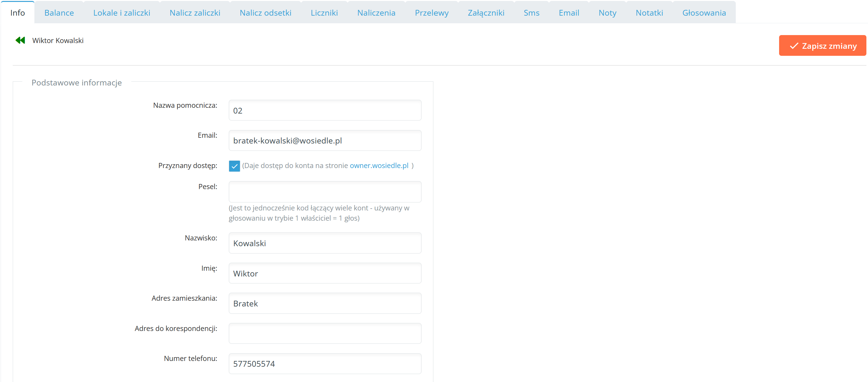
Task: Click the Imię field with Wiktor
Action: (x=325, y=274)
